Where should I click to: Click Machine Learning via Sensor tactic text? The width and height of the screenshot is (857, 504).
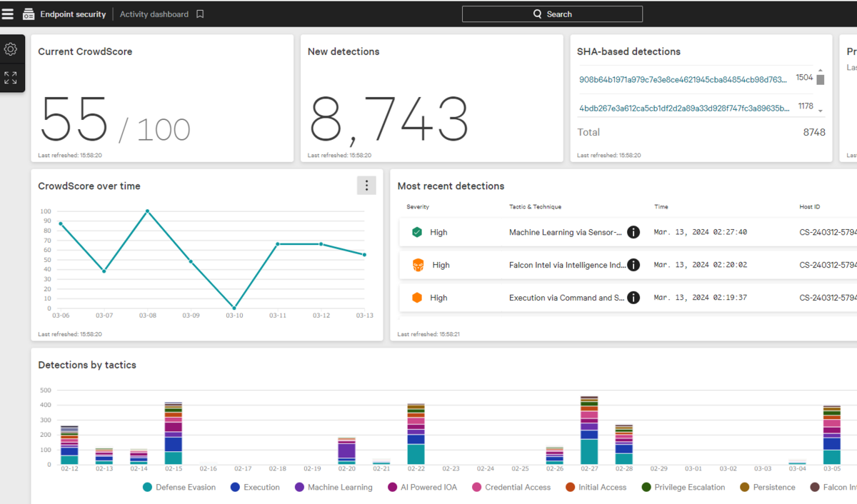(566, 232)
